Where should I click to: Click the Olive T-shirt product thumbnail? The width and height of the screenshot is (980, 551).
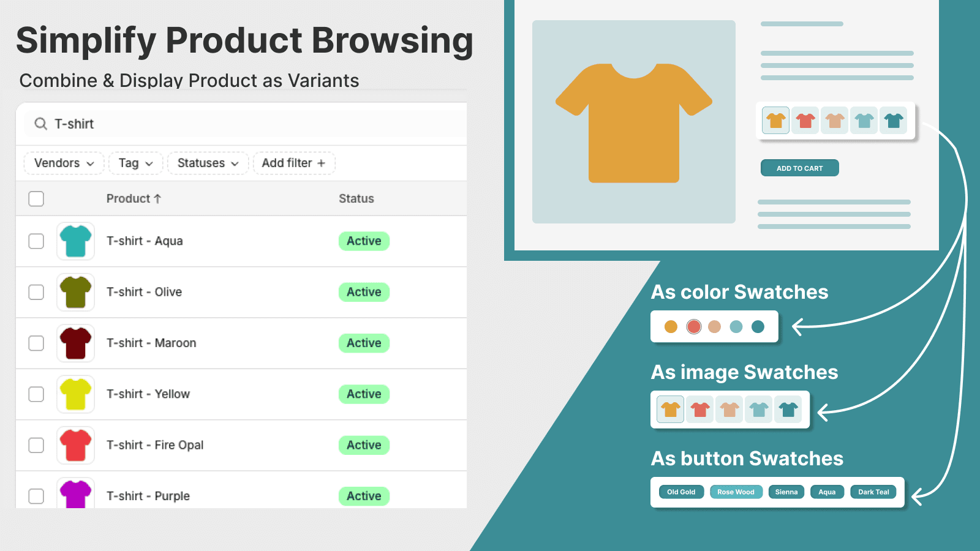(x=76, y=292)
